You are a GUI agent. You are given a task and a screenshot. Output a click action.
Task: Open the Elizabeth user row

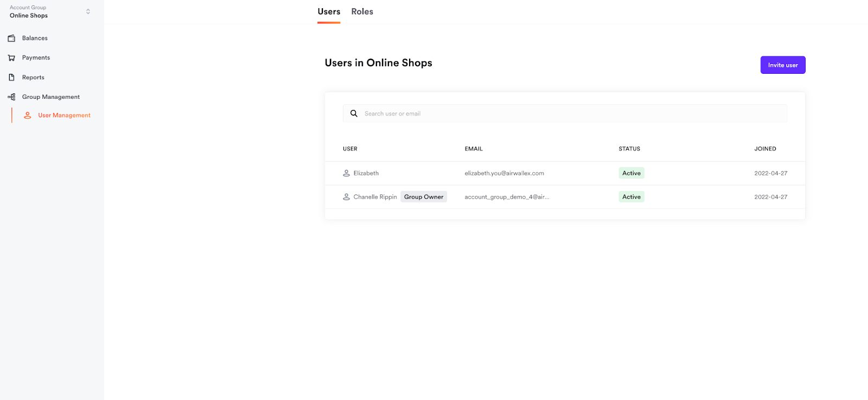[366, 173]
